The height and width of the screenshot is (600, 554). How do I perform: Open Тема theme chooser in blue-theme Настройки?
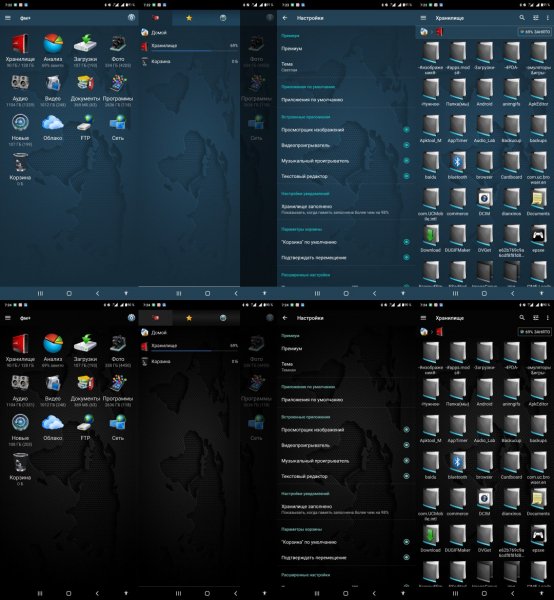click(346, 67)
